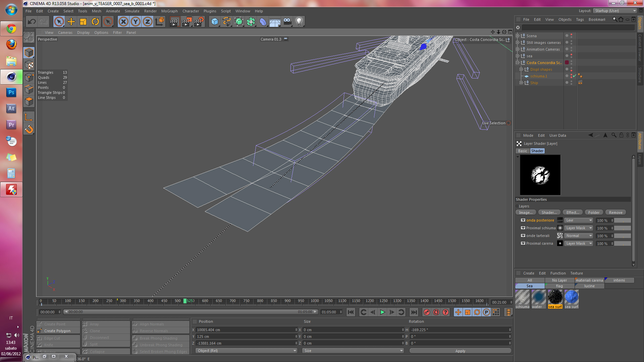Viewport: 644px width, 362px height.
Task: Click the Apply button
Action: click(x=460, y=351)
